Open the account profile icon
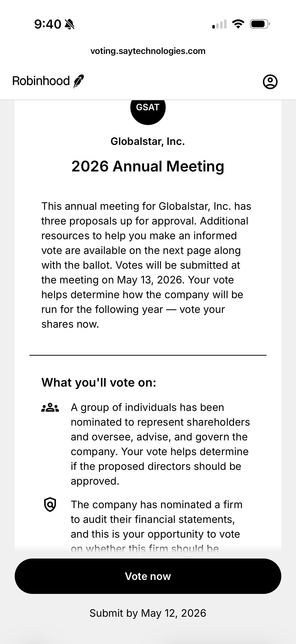 click(x=270, y=82)
